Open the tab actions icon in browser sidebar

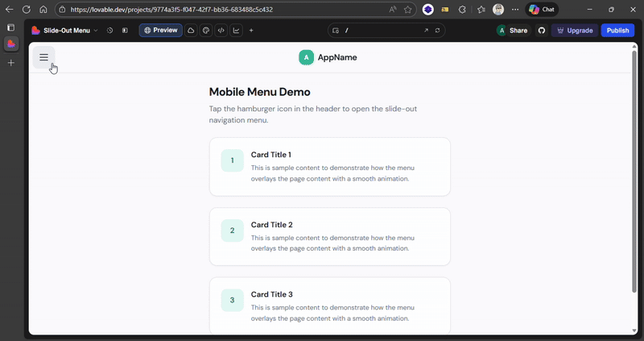pos(11,27)
